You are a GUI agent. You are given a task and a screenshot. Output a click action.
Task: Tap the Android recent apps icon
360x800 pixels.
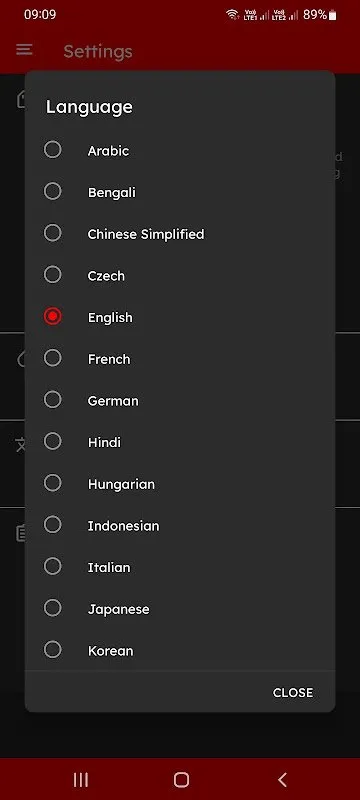pos(81,779)
